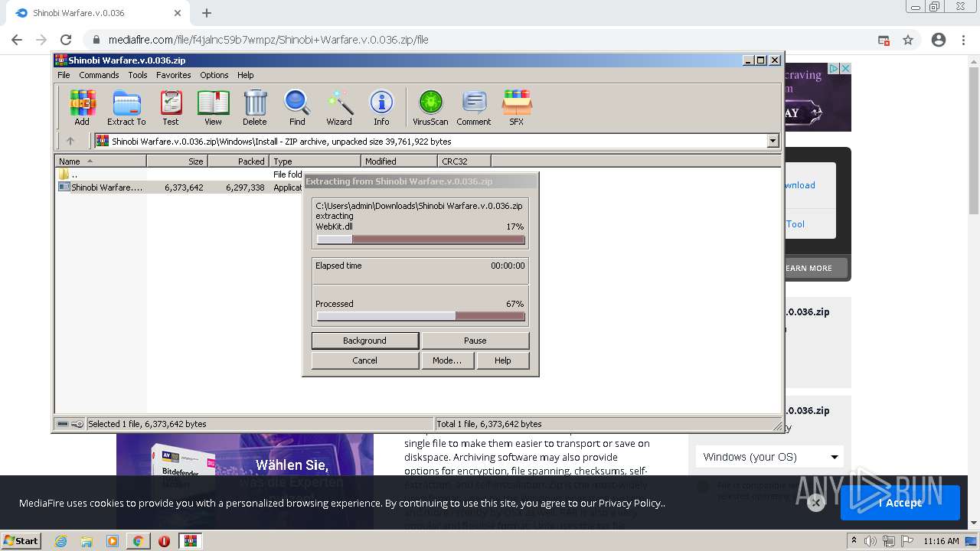Open Windows Media Player taskbar icon
Screen dimensions: 980x551
tap(113, 541)
